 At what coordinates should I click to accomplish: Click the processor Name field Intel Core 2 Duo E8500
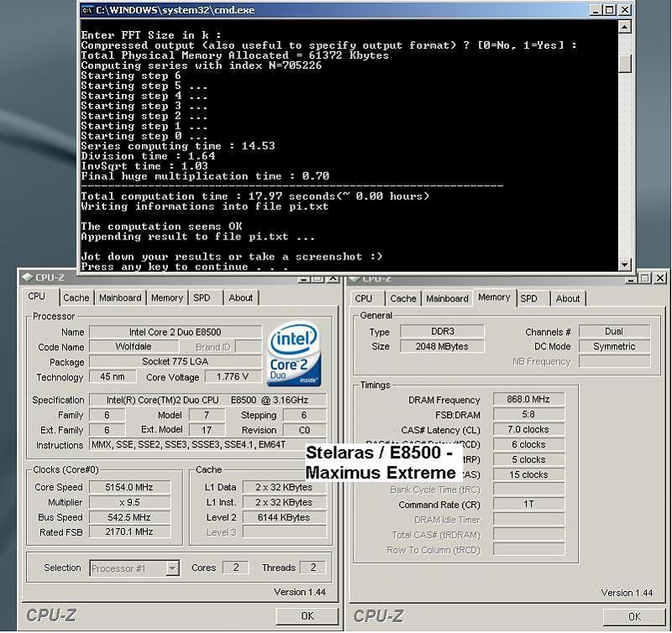[176, 332]
